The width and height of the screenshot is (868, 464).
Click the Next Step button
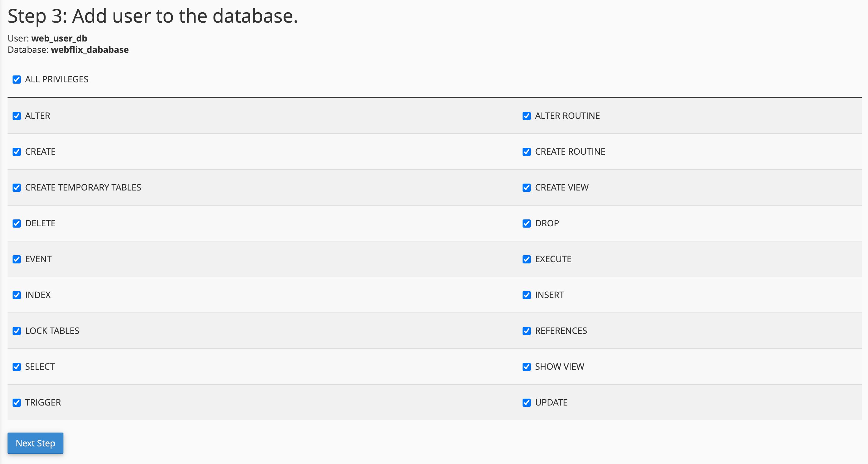tap(35, 443)
